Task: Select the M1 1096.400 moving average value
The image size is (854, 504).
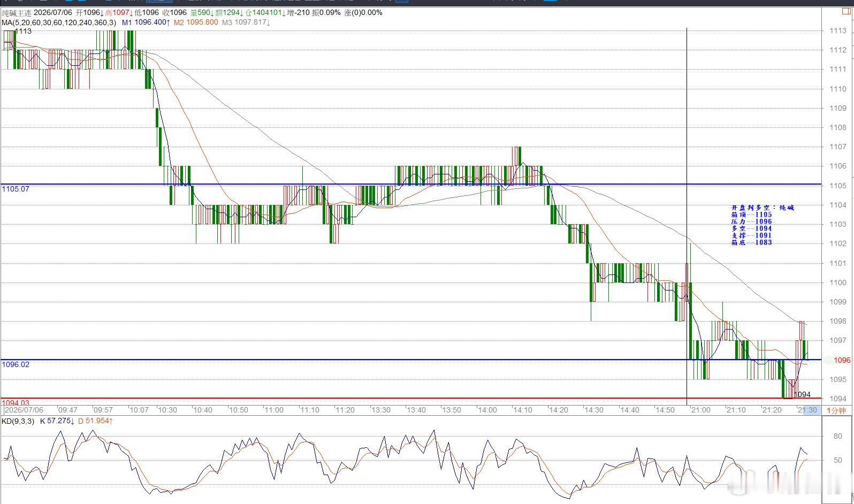Action: [146, 22]
